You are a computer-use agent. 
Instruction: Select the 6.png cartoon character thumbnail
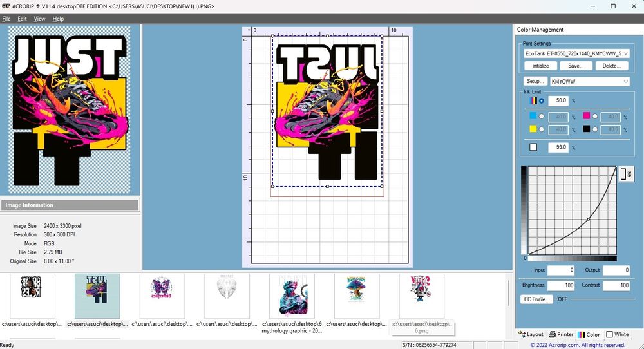pos(422,296)
